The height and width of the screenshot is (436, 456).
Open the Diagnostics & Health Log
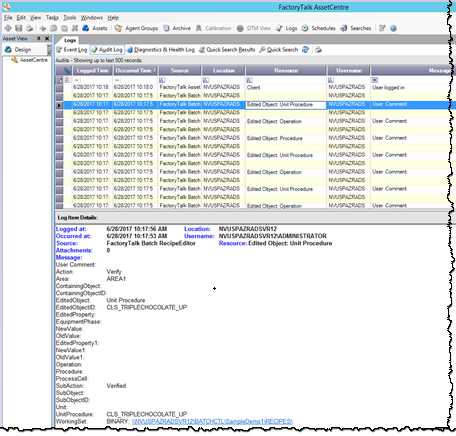click(161, 50)
